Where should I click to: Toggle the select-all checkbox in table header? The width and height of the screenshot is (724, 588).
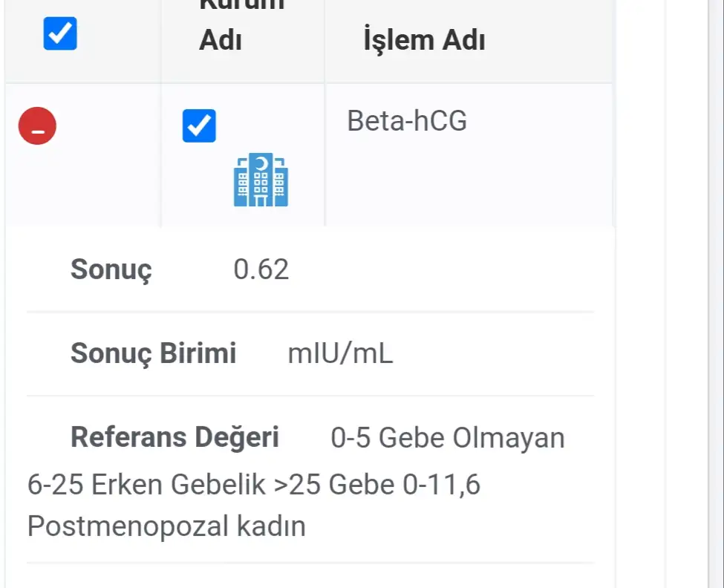coord(60,33)
